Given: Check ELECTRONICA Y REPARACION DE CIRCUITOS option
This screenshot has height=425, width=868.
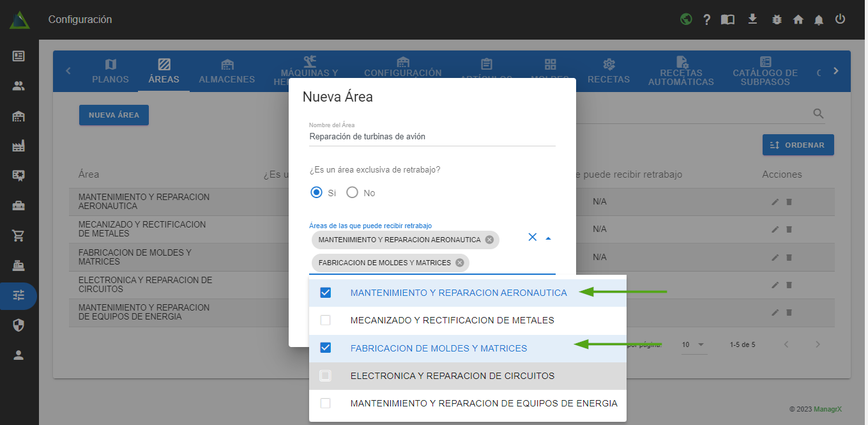Looking at the screenshot, I should pyautogui.click(x=326, y=376).
